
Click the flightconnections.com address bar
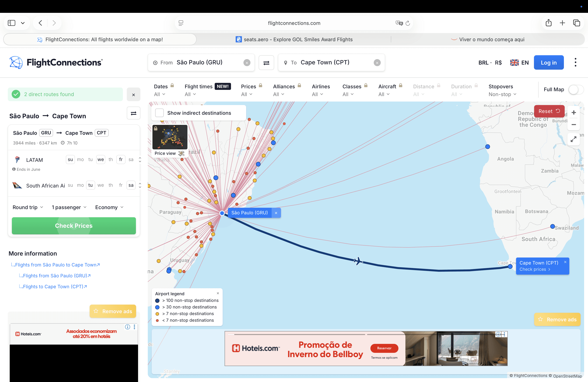[294, 23]
